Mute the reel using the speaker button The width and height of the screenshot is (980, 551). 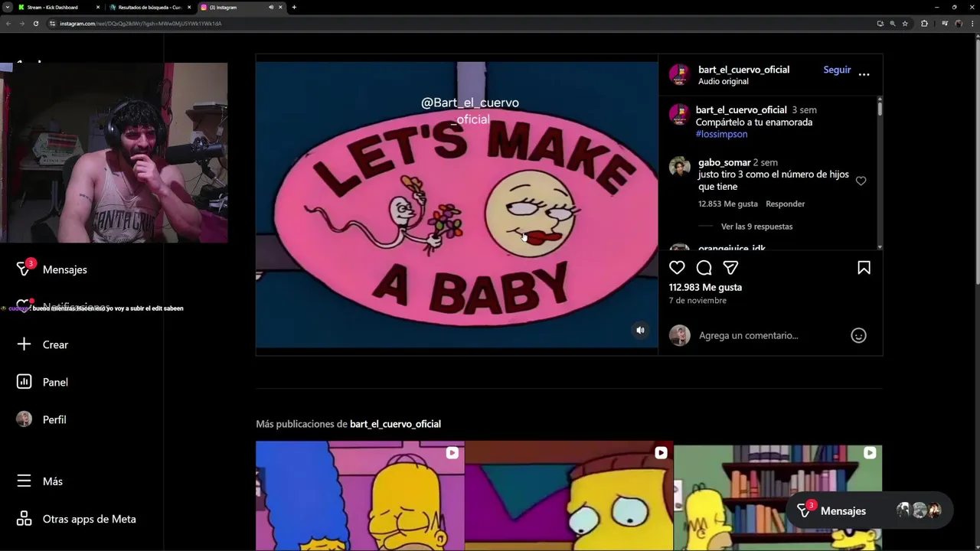pyautogui.click(x=641, y=331)
